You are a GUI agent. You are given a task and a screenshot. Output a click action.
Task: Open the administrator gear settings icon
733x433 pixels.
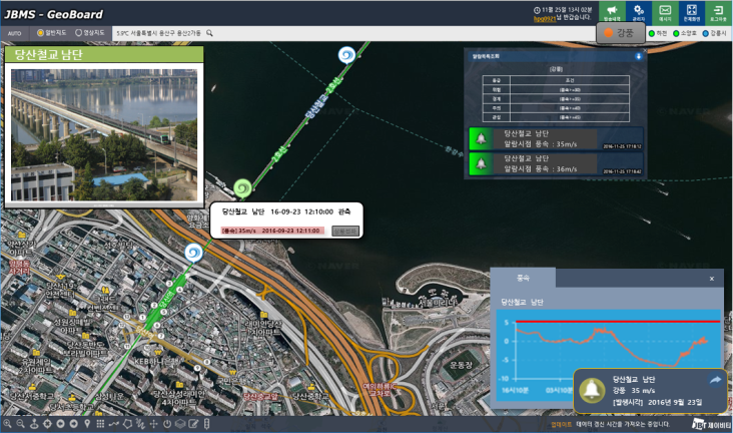tap(638, 12)
